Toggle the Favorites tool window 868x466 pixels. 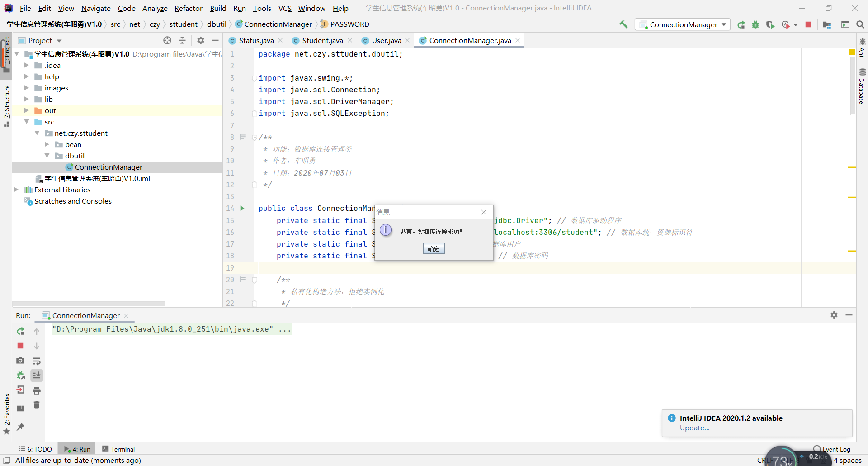click(6, 414)
